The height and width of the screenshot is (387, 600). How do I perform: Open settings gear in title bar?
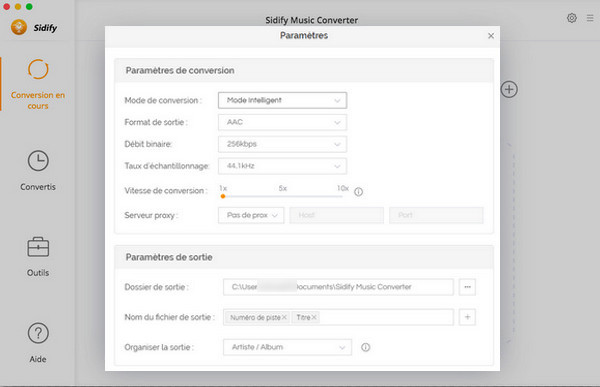click(572, 18)
